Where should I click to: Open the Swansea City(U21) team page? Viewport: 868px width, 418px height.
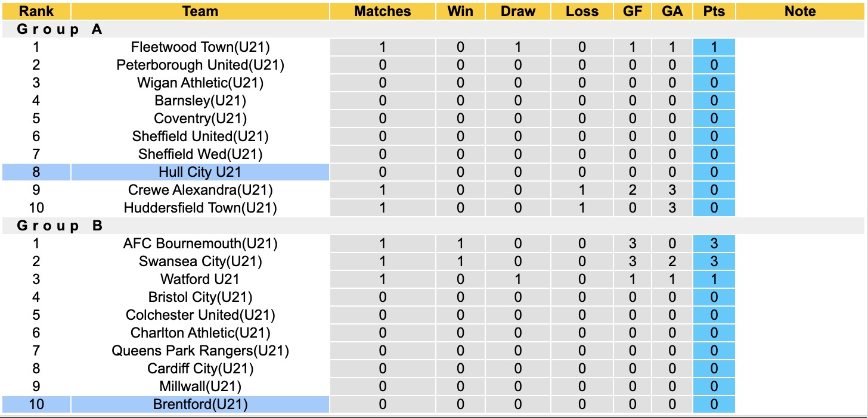200,261
